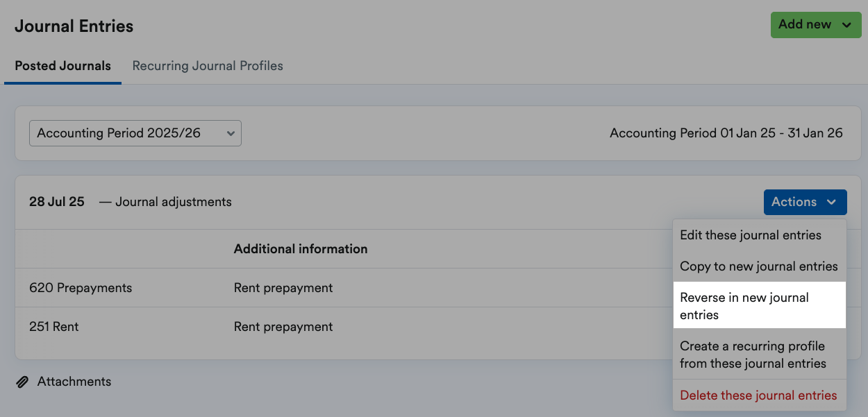Click the Journal adjustments title text
The height and width of the screenshot is (417, 868).
[174, 202]
